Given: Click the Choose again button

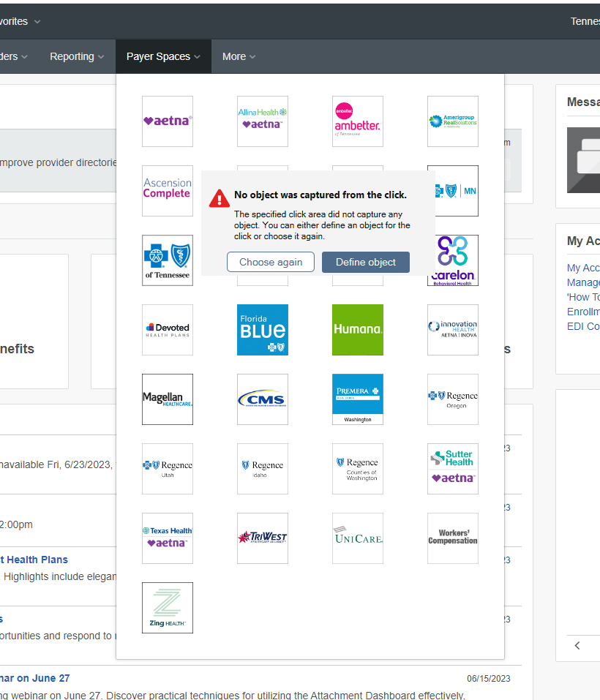Looking at the screenshot, I should [x=271, y=262].
